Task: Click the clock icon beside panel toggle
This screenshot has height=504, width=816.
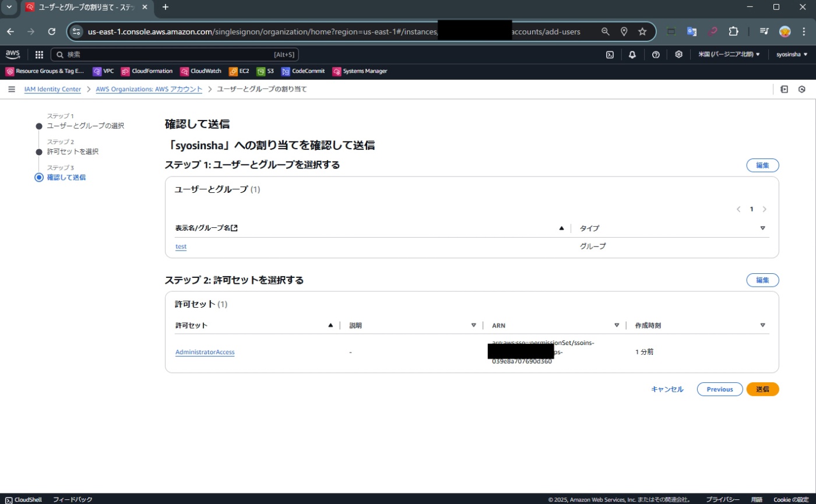Action: coord(802,89)
